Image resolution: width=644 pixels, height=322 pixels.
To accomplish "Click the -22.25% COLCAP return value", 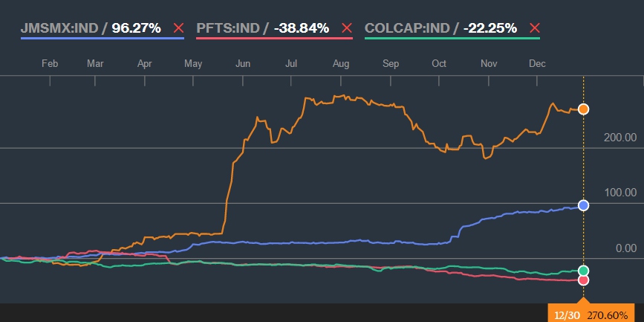I will coord(489,28).
